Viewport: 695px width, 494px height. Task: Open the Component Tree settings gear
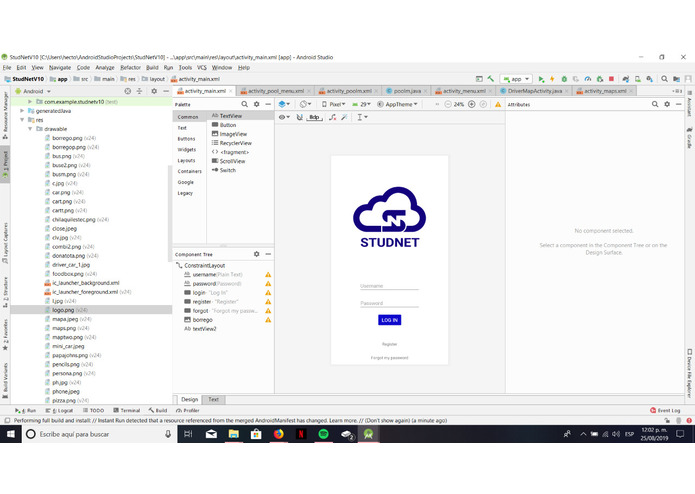(x=257, y=254)
